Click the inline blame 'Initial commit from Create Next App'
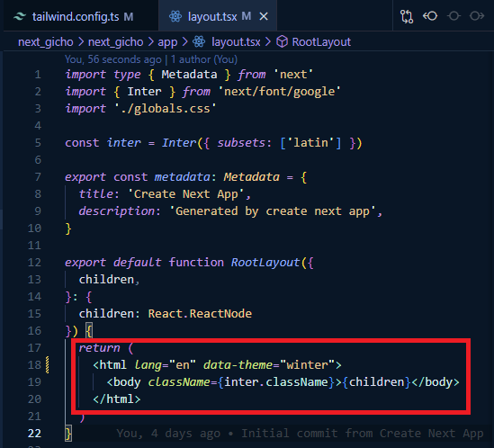 click(363, 434)
